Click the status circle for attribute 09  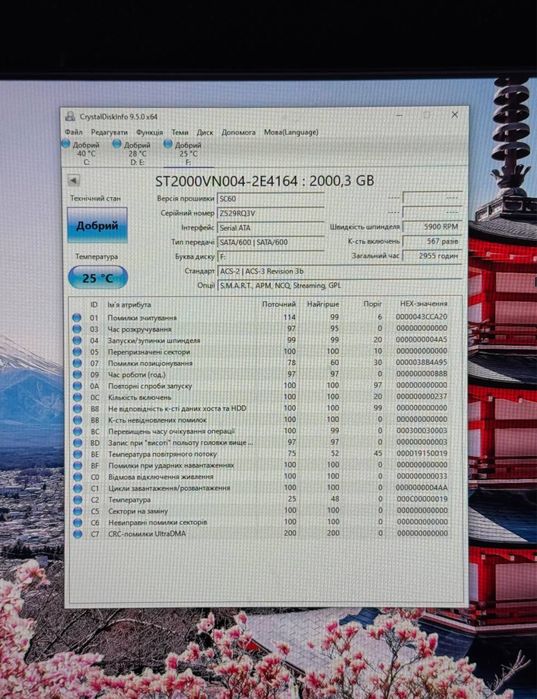tap(77, 374)
